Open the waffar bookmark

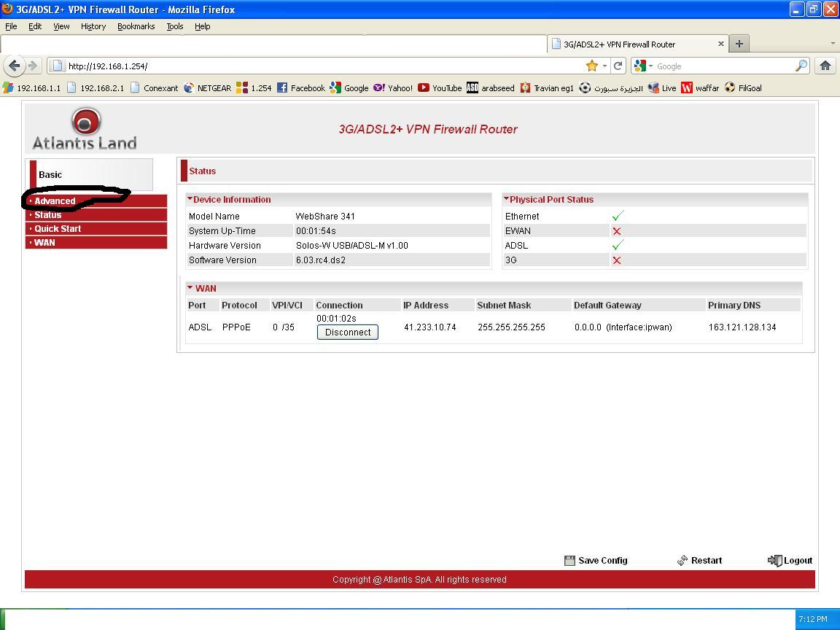point(700,87)
